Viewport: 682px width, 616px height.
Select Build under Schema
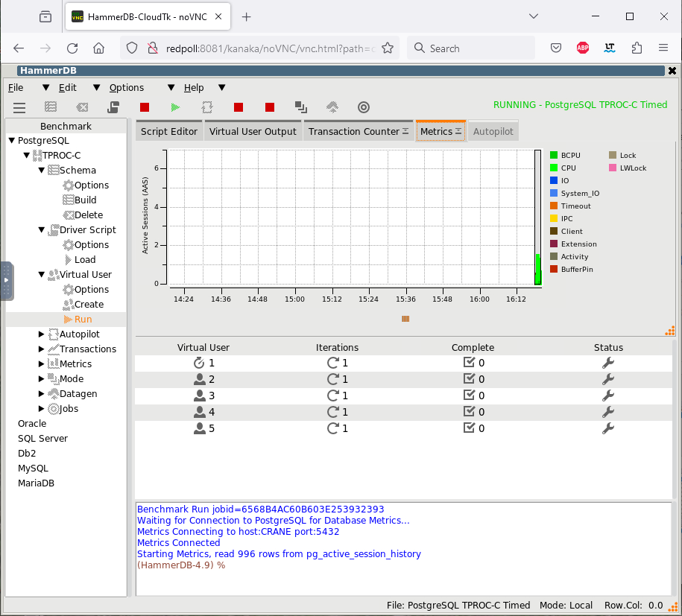pyautogui.click(x=85, y=200)
